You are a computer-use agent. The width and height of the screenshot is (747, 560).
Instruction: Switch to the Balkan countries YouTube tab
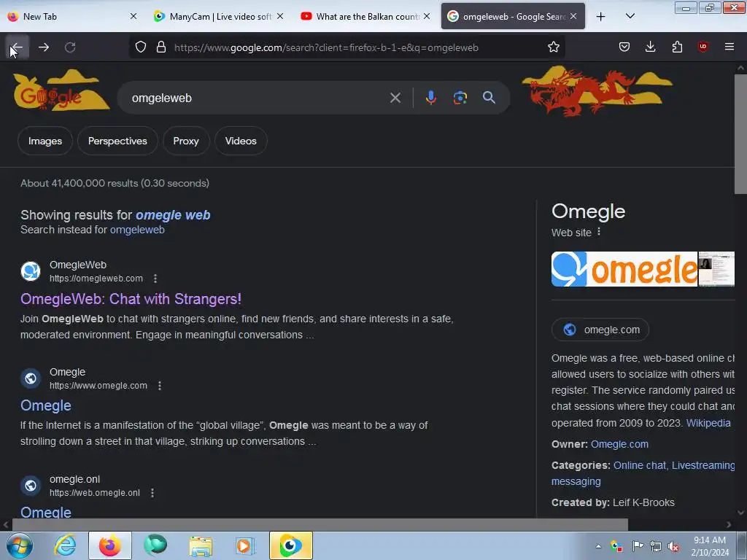(x=360, y=17)
